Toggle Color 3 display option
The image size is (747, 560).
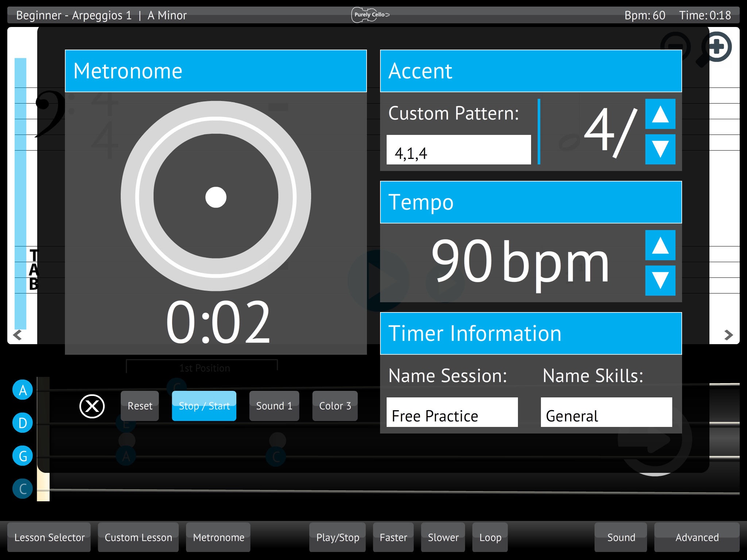click(334, 405)
